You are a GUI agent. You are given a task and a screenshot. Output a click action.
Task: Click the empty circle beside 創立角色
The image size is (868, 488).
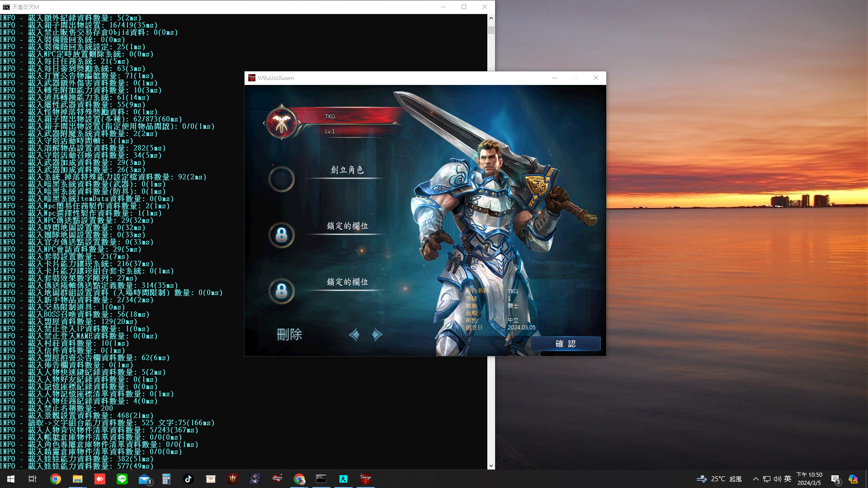(281, 179)
